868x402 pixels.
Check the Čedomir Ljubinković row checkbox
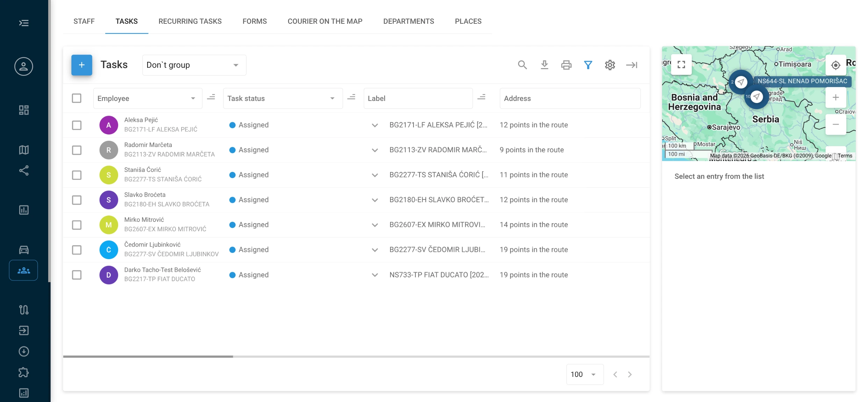[77, 250]
